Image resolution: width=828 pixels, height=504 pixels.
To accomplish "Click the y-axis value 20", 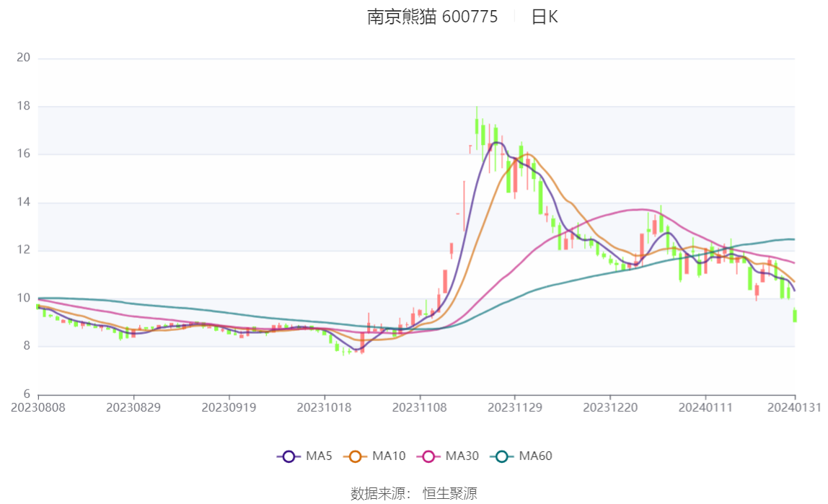I will click(23, 58).
